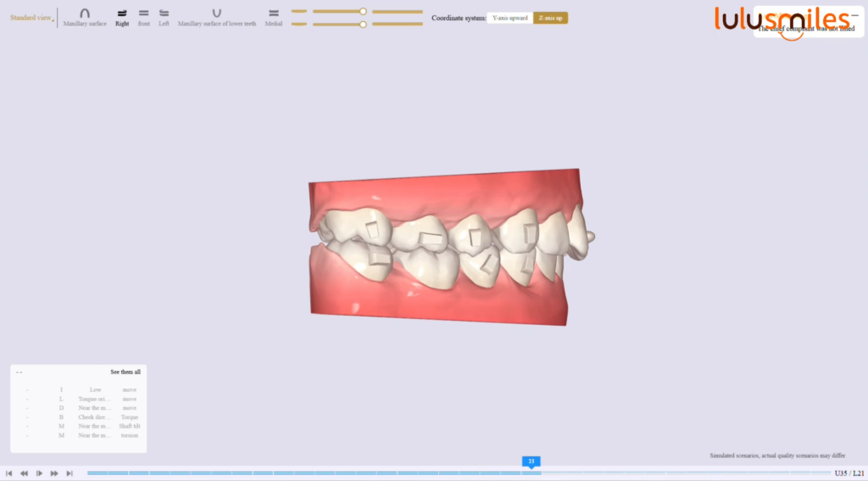Image resolution: width=868 pixels, height=481 pixels.
Task: Select Y-axis upward coordinate system
Action: click(x=509, y=18)
